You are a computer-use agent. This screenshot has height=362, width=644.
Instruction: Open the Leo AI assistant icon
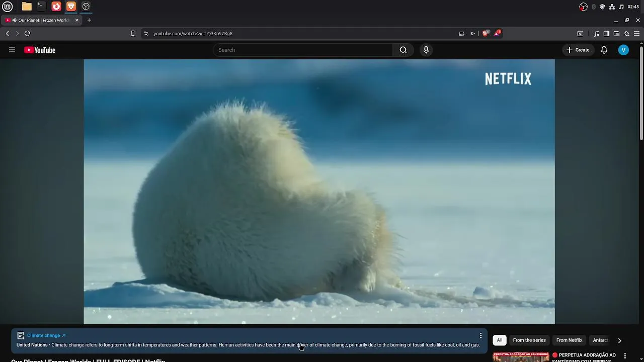tap(626, 34)
